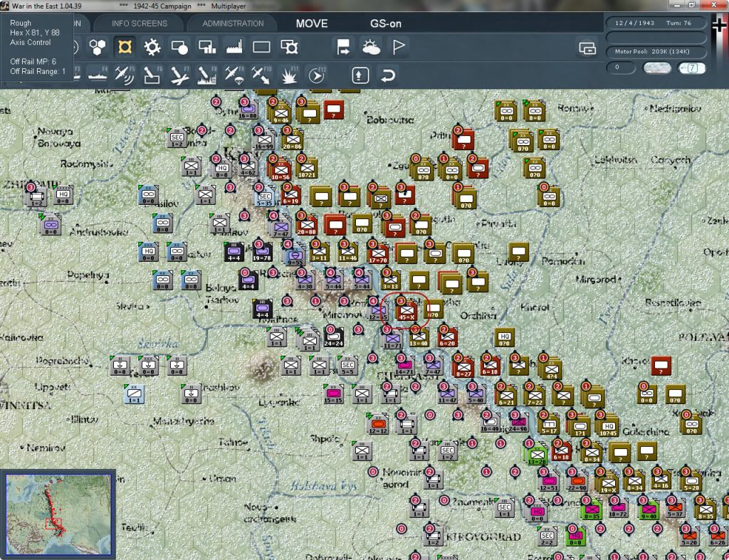Select the black 24=24 unit counter
The height and width of the screenshot is (560, 729).
(333, 337)
